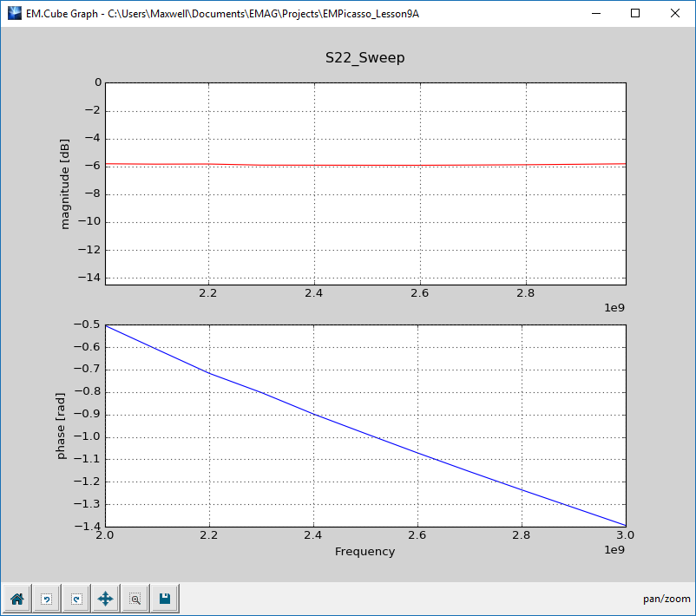Minimize the EM.Cube Graph window

[x=596, y=13]
